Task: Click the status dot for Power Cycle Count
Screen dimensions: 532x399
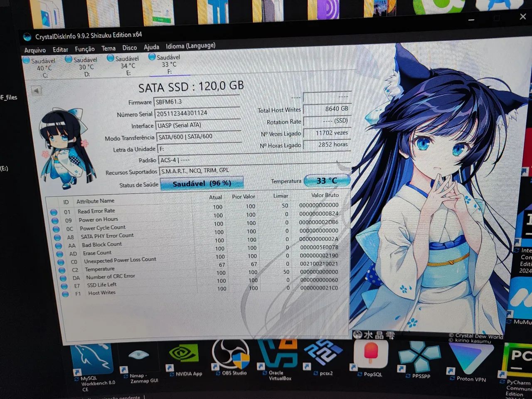Action: [57, 229]
